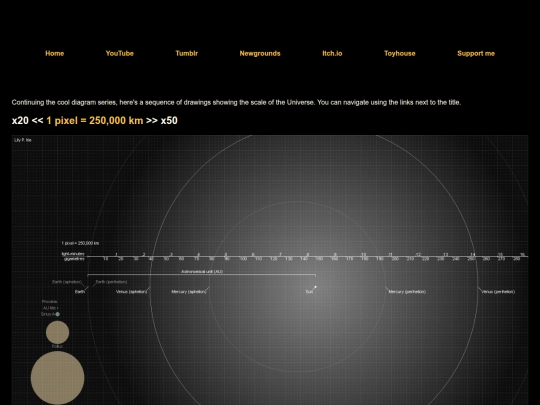The height and width of the screenshot is (405, 540).
Task: Click the 'Earth (perihelion)' label
Action: [111, 282]
